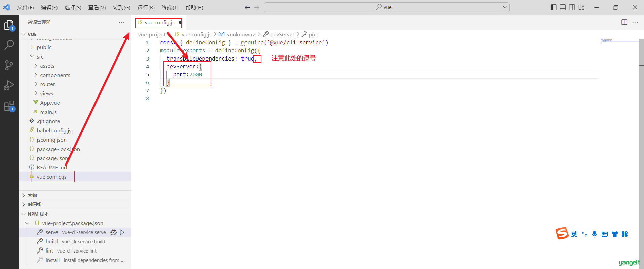Open the Extensions view
Screen dimensions: 644x269
coord(9,106)
